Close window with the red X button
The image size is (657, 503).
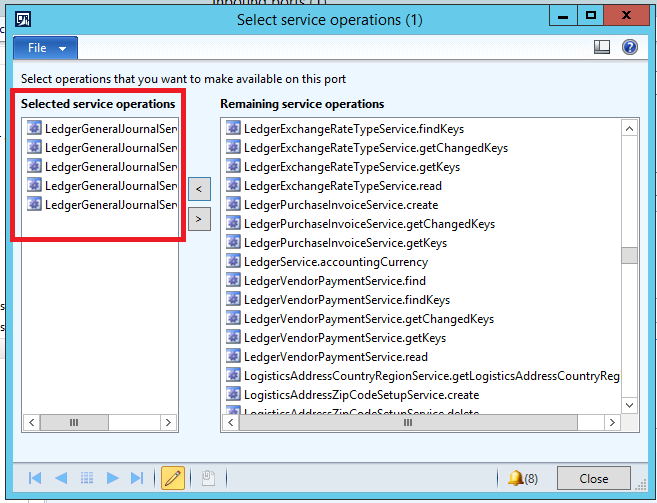click(626, 16)
